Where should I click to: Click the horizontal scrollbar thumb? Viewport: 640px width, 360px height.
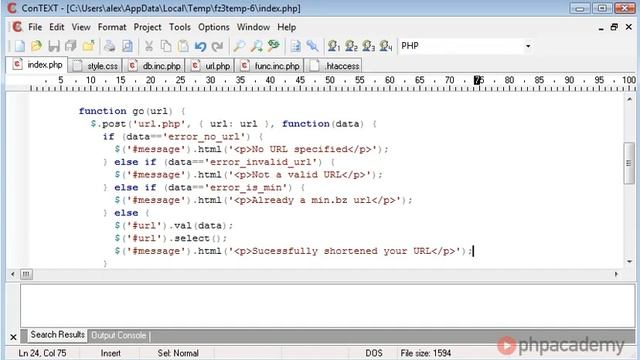click(x=26, y=274)
